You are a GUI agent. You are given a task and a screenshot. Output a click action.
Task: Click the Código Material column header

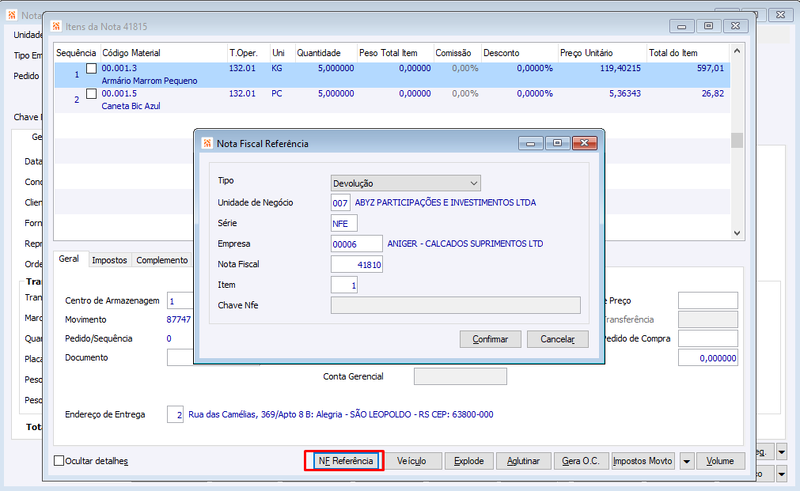coord(163,53)
